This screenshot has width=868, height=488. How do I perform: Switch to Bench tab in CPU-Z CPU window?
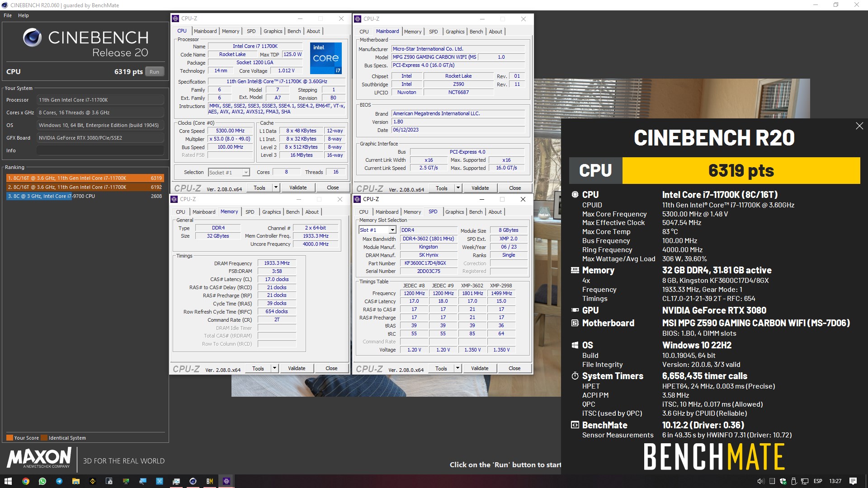pyautogui.click(x=294, y=31)
